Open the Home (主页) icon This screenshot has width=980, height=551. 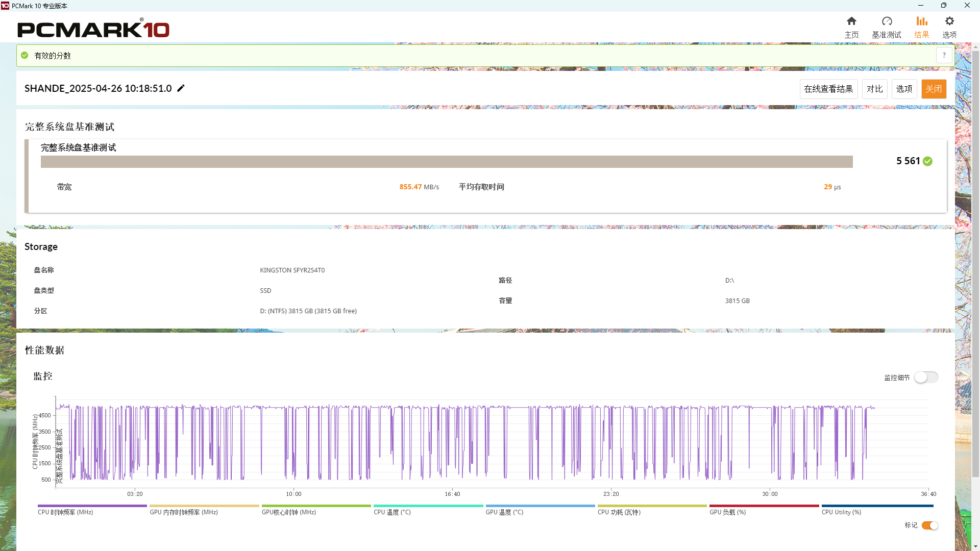tap(851, 21)
